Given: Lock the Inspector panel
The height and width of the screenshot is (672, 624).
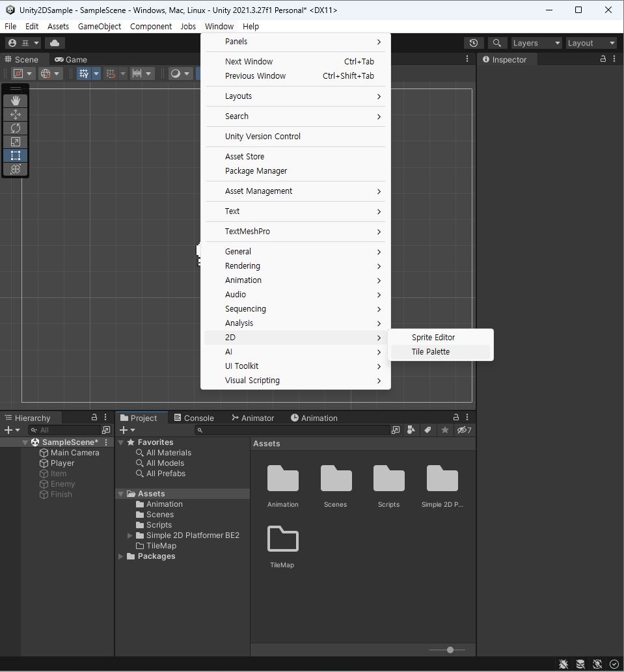Looking at the screenshot, I should [603, 59].
